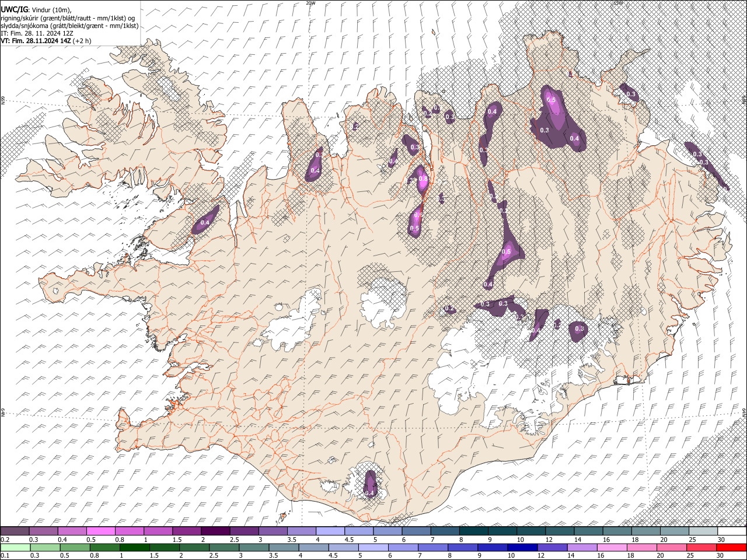This screenshot has height=560, width=747.
Task: Click the snow scale swatch starting at 6
Action: [x=416, y=531]
